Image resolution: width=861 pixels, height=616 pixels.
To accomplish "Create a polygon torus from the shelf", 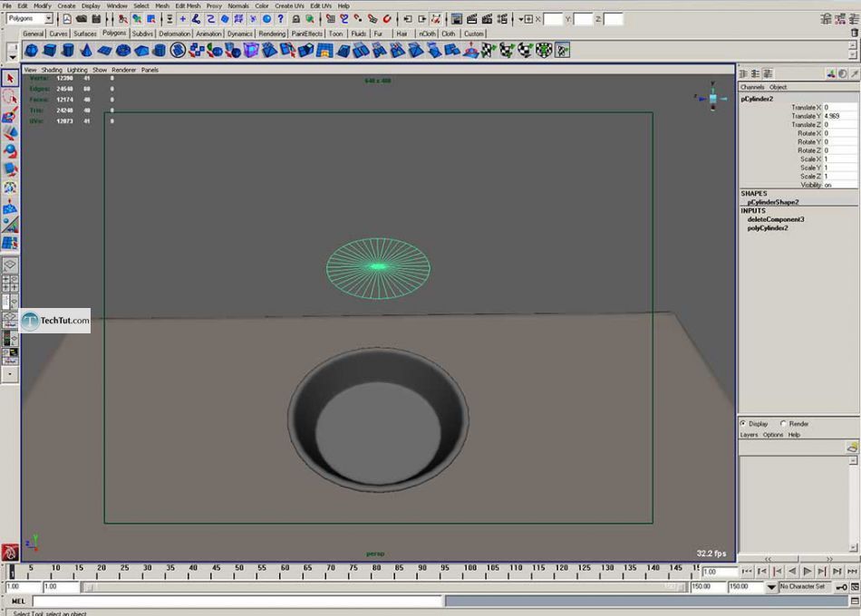I will click(123, 51).
